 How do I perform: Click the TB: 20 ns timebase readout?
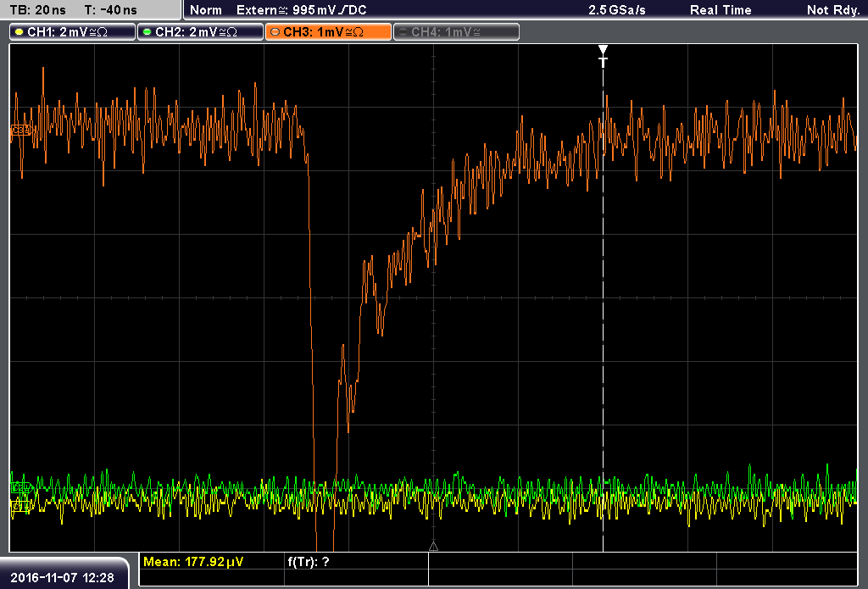point(38,10)
